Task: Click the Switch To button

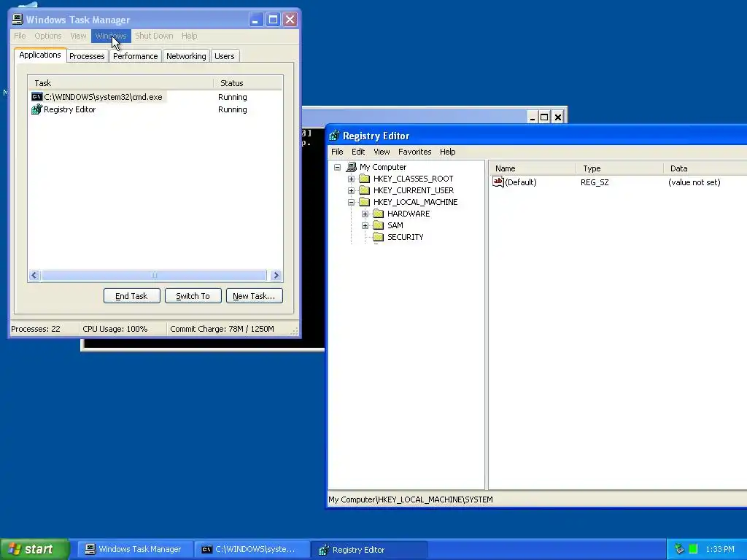Action: [x=193, y=296]
